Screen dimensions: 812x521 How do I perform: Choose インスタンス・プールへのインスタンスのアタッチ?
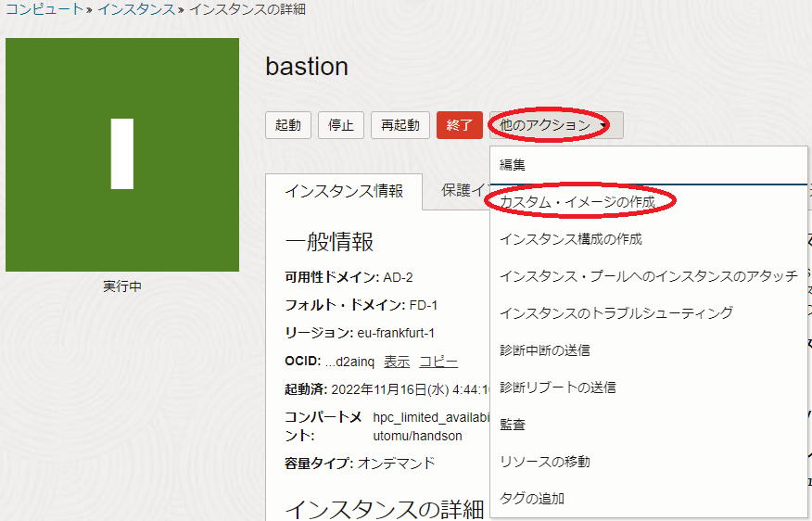point(648,276)
